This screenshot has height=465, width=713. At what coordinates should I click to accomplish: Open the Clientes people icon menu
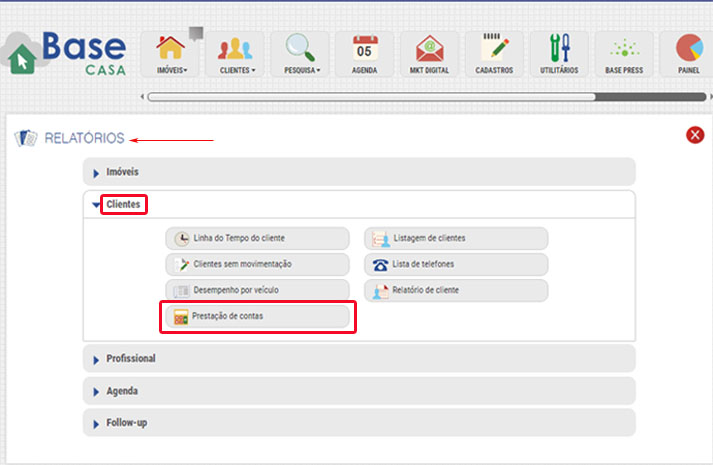[236, 54]
